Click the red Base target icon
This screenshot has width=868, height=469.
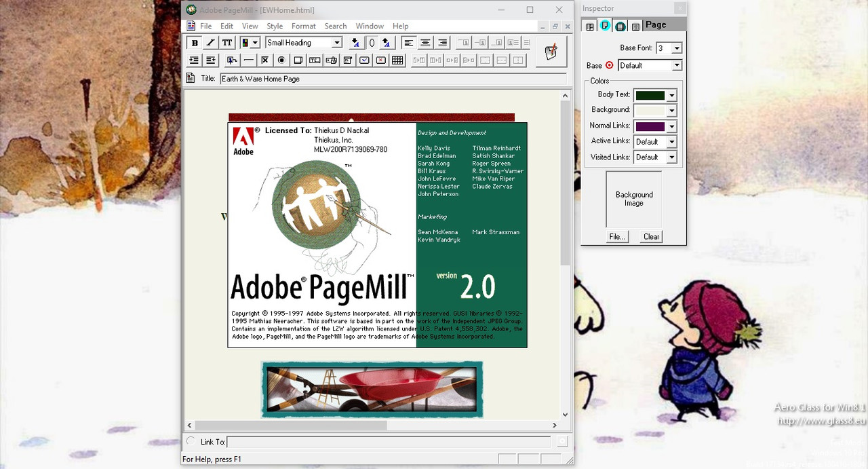point(609,65)
